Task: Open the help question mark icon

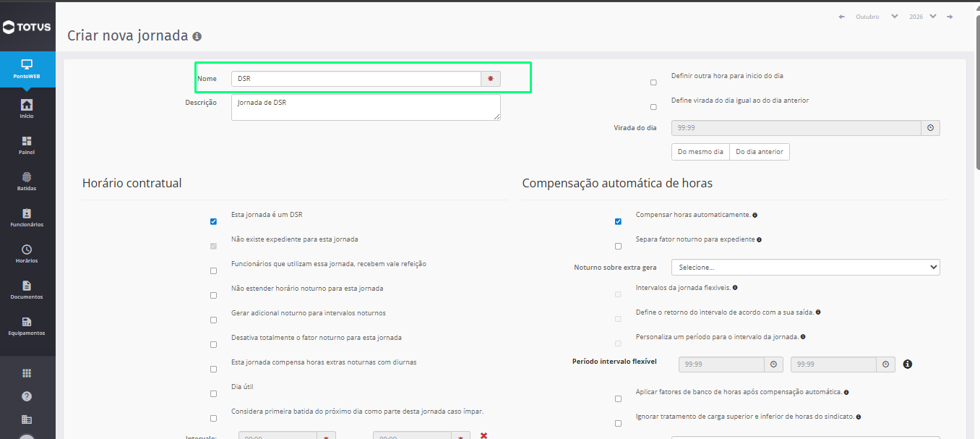Action: 27,396
